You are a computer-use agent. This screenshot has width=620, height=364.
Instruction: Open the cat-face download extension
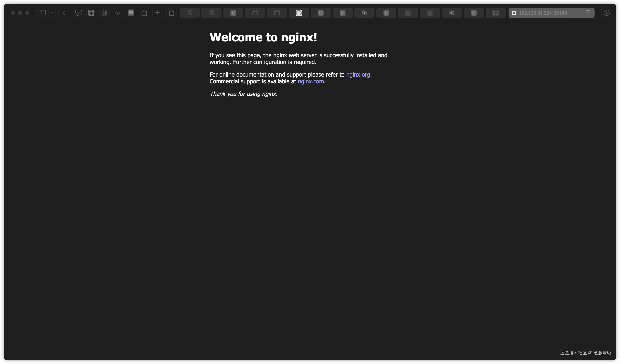(x=91, y=13)
